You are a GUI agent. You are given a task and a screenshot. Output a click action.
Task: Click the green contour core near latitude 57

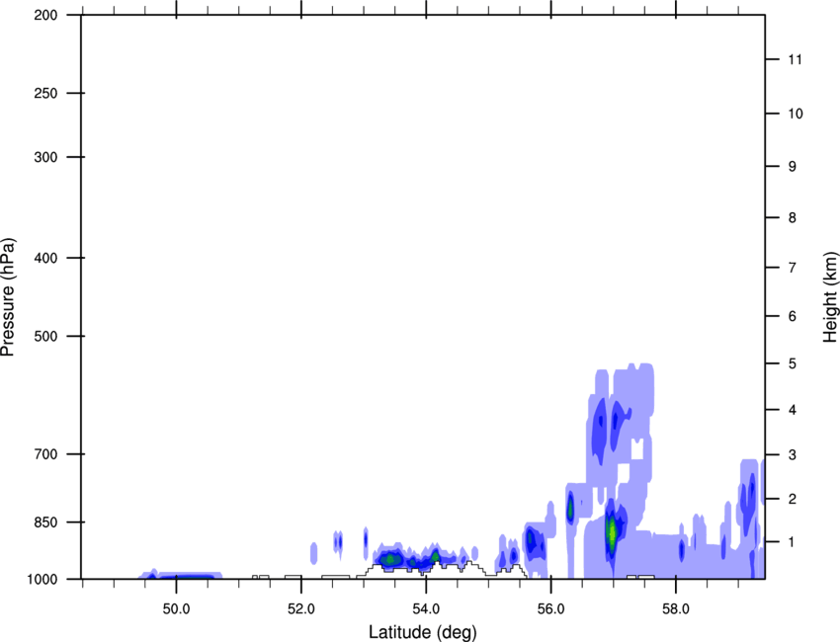tap(612, 531)
